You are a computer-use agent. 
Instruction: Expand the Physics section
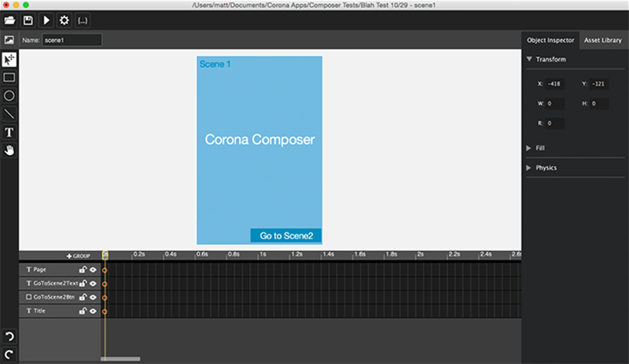pyautogui.click(x=529, y=168)
